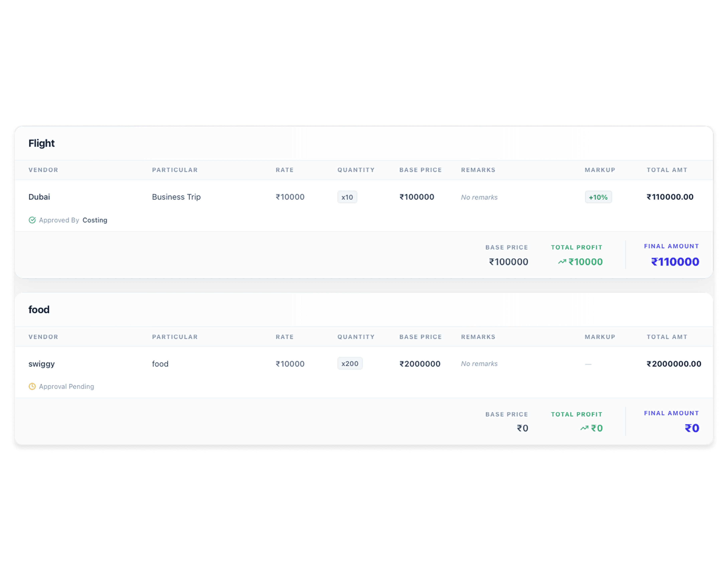Screen dimensions: 728x570
Task: Click the +10% markup badge
Action: 598,197
